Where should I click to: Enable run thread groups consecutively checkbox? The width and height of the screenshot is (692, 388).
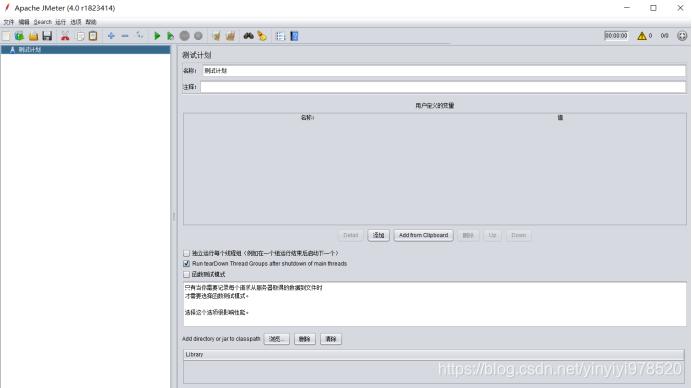click(186, 253)
